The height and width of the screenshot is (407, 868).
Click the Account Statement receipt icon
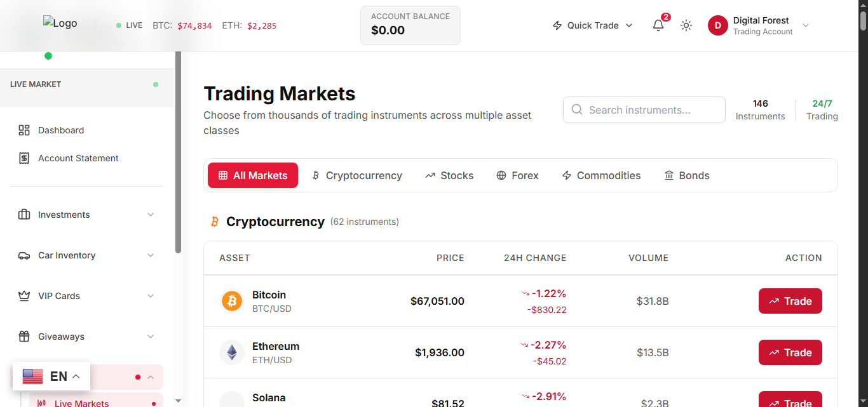click(24, 158)
